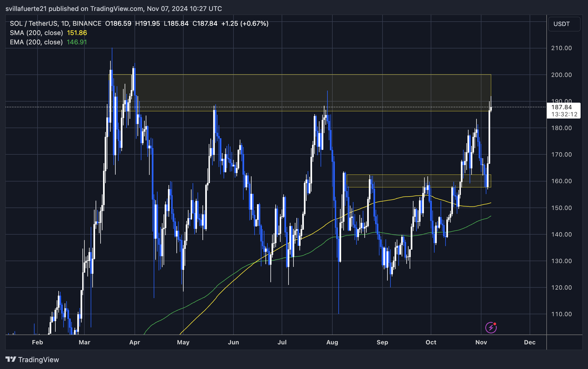The image size is (588, 369).
Task: Click the low price L185.84 in header
Action: click(x=176, y=24)
